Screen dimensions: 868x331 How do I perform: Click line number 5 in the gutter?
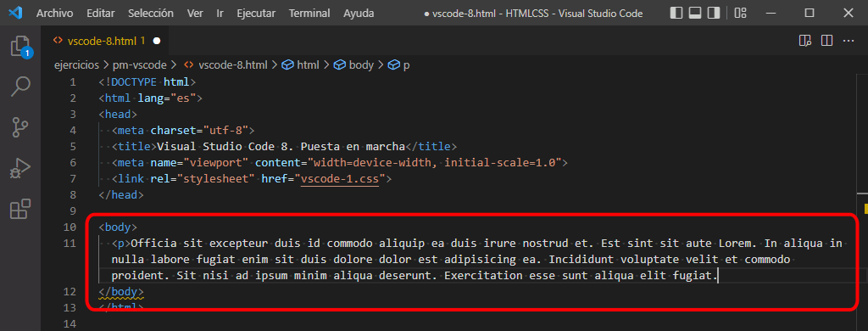pos(73,147)
